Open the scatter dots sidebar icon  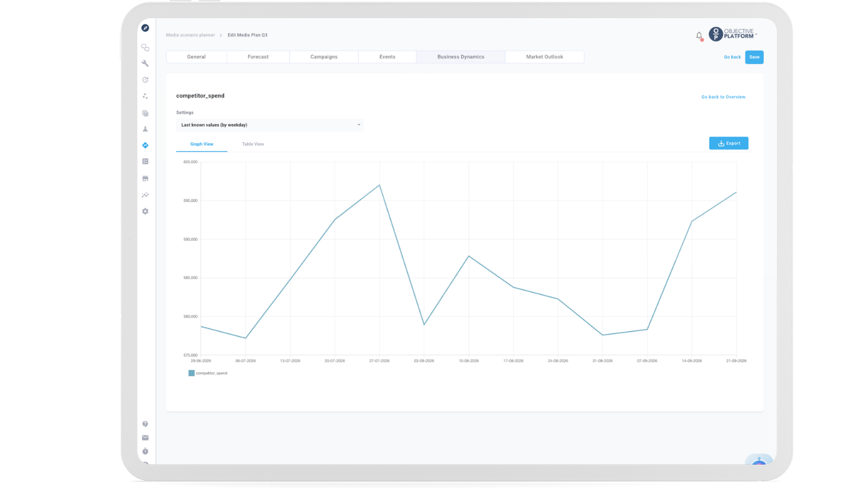point(145,96)
